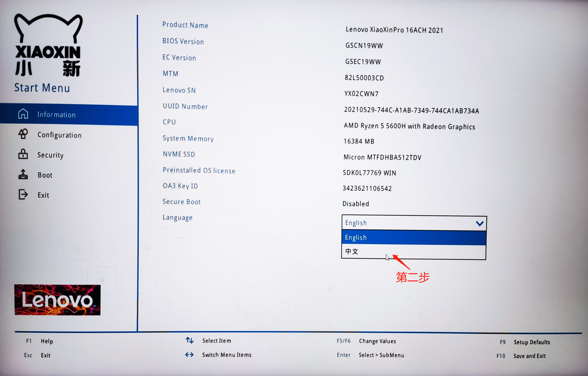Screen dimensions: 588x376
Task: Click the AMD Ryzen 5 5600H value
Action: 409,126
